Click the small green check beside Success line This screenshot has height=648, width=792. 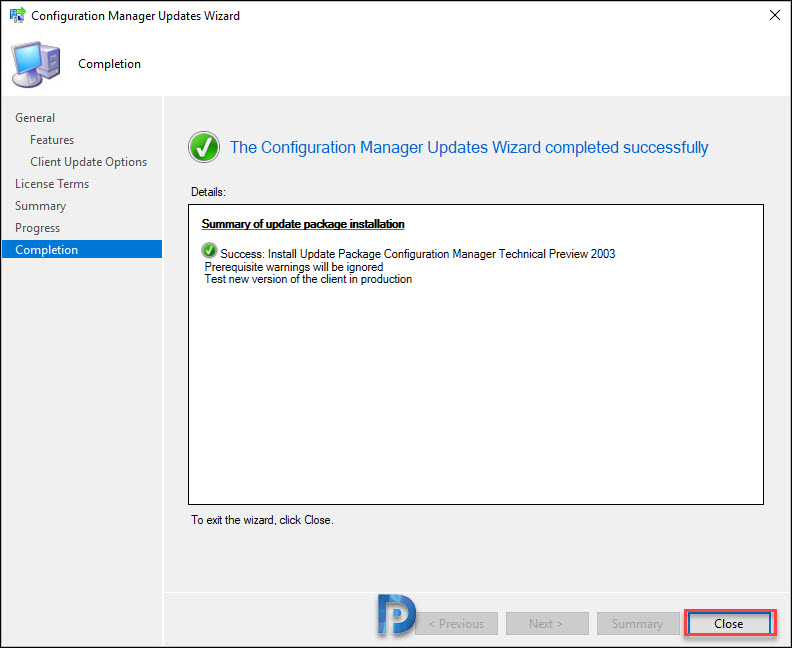click(x=209, y=251)
